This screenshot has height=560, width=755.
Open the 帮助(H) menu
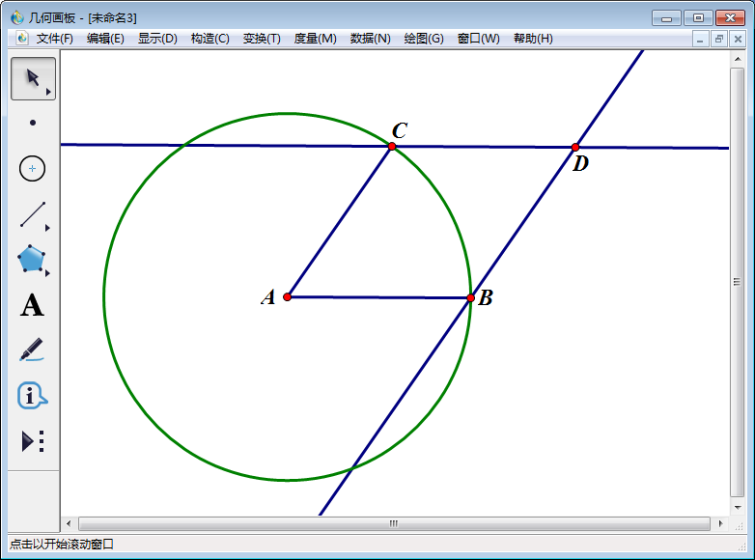pos(533,39)
